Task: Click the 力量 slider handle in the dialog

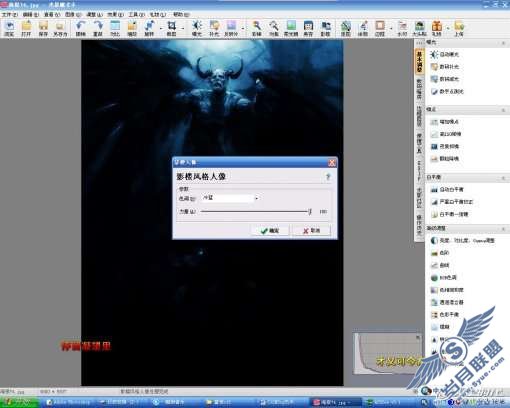Action: [x=310, y=211]
